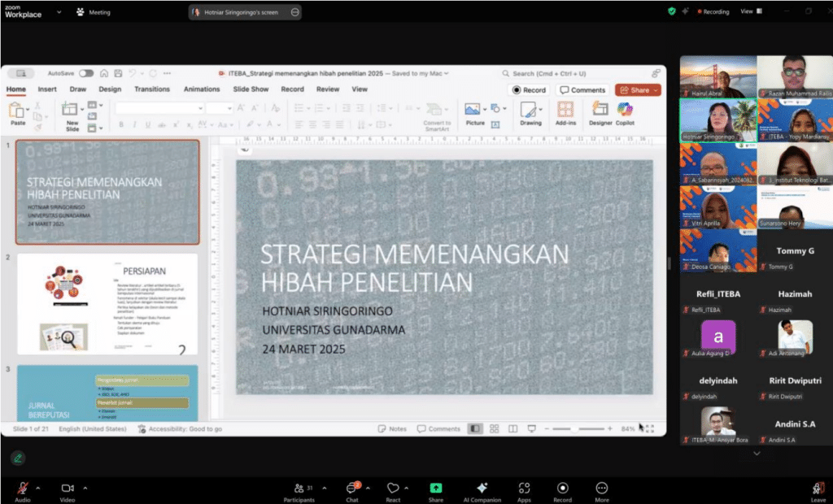
Task: Click the zoom in plus button
Action: tap(610, 428)
